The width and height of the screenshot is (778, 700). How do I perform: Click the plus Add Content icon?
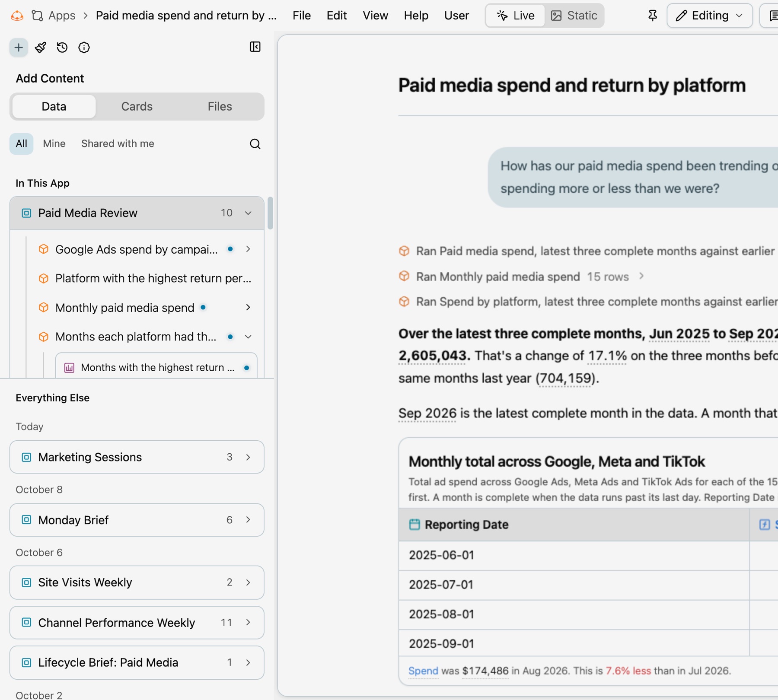coord(19,48)
